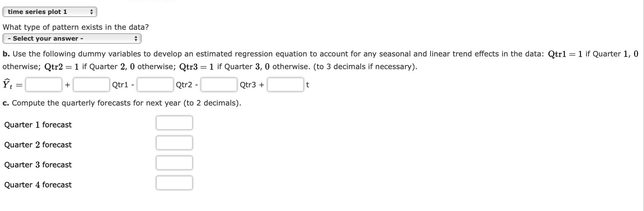Viewport: 644px width, 211px height.
Task: Click the Qtr3 coefficient input box
Action: [x=219, y=85]
